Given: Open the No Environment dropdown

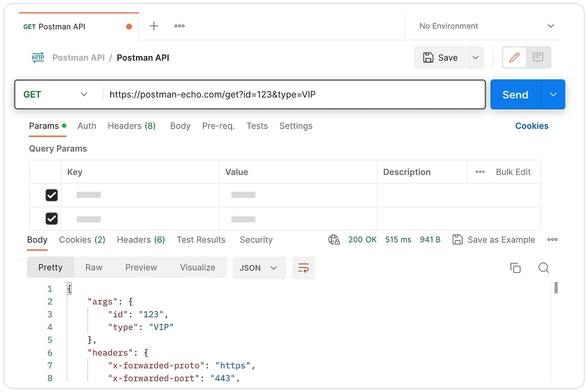Looking at the screenshot, I should (x=486, y=26).
